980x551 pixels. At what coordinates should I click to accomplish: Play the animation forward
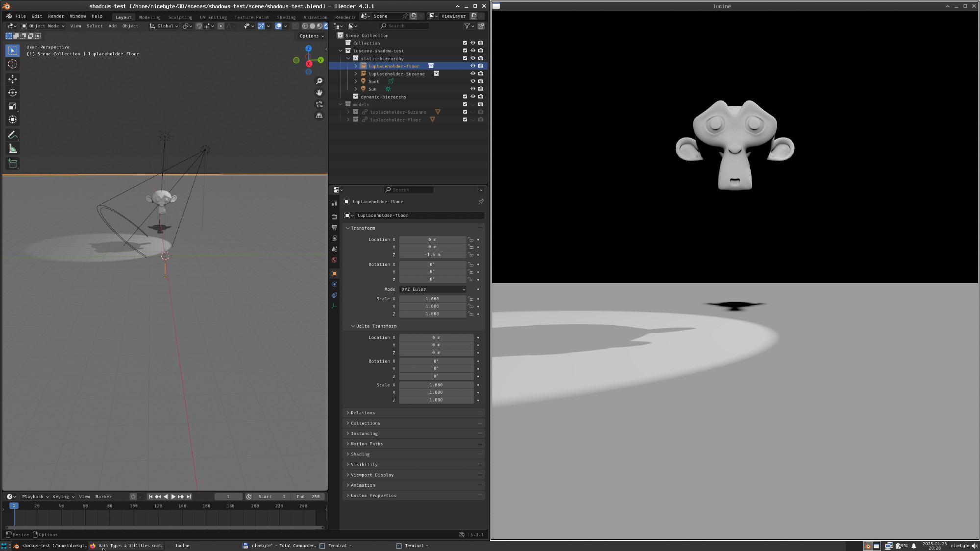pos(173,497)
